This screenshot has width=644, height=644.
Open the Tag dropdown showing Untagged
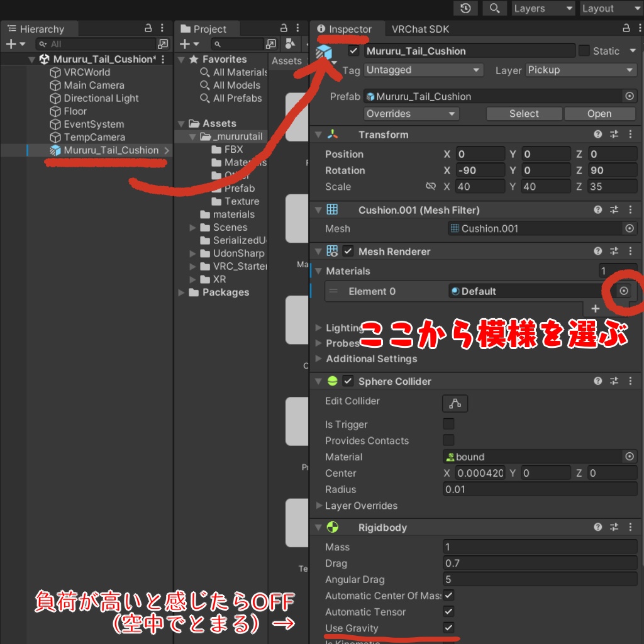pos(423,70)
